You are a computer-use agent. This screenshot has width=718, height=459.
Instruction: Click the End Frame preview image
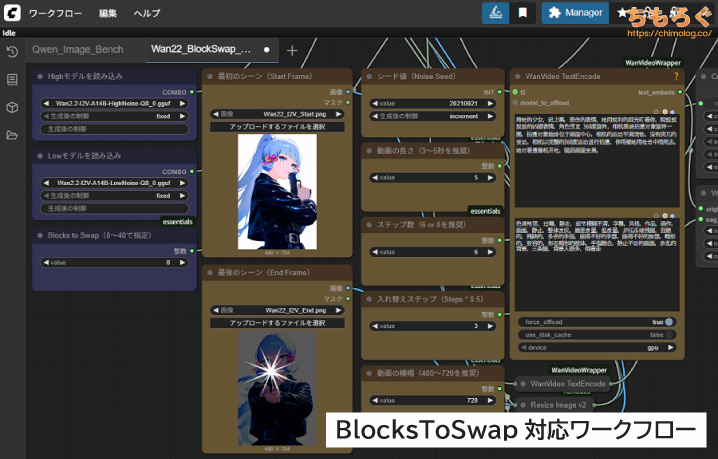[277, 388]
